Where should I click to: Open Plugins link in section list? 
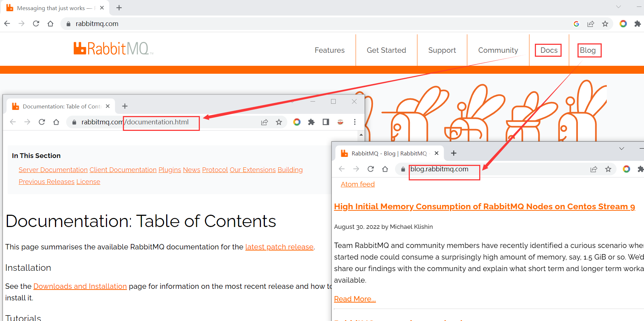(x=169, y=170)
